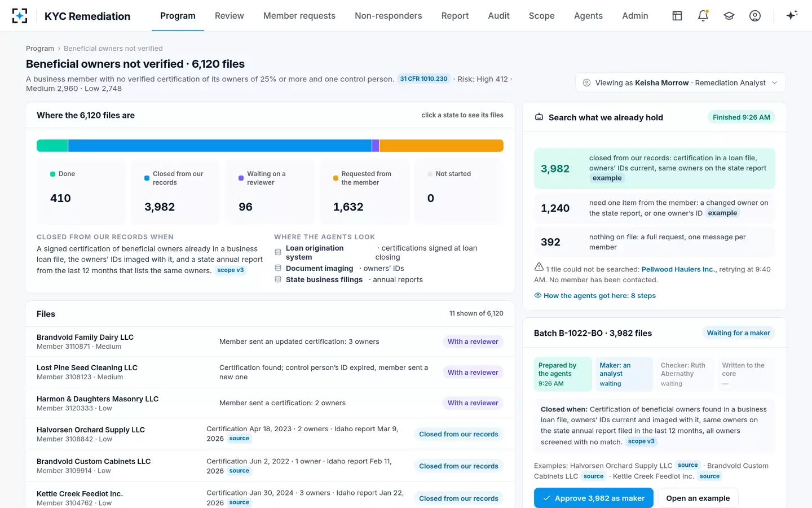Click the example chip in the 1,240 row
Image resolution: width=812 pixels, height=508 pixels.
click(x=722, y=213)
